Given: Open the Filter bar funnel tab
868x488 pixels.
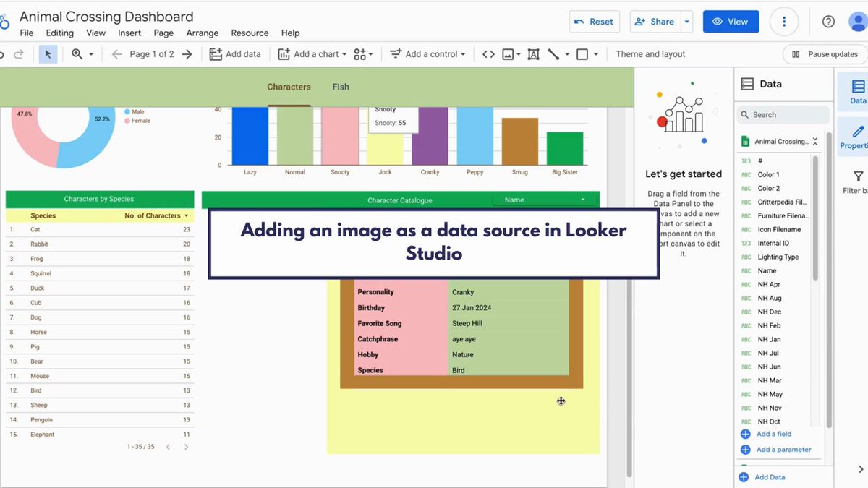Looking at the screenshot, I should pos(858,181).
